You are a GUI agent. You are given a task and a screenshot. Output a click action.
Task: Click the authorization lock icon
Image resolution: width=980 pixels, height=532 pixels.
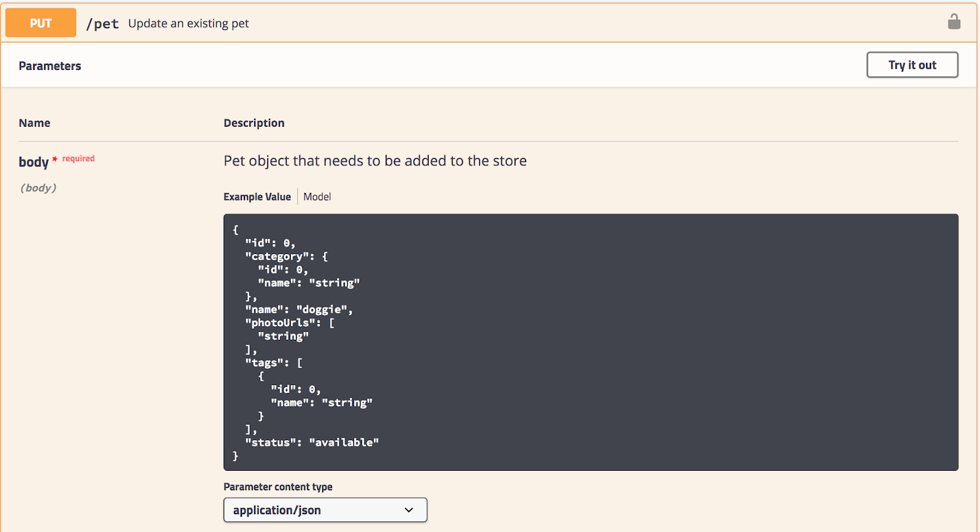pos(954,22)
